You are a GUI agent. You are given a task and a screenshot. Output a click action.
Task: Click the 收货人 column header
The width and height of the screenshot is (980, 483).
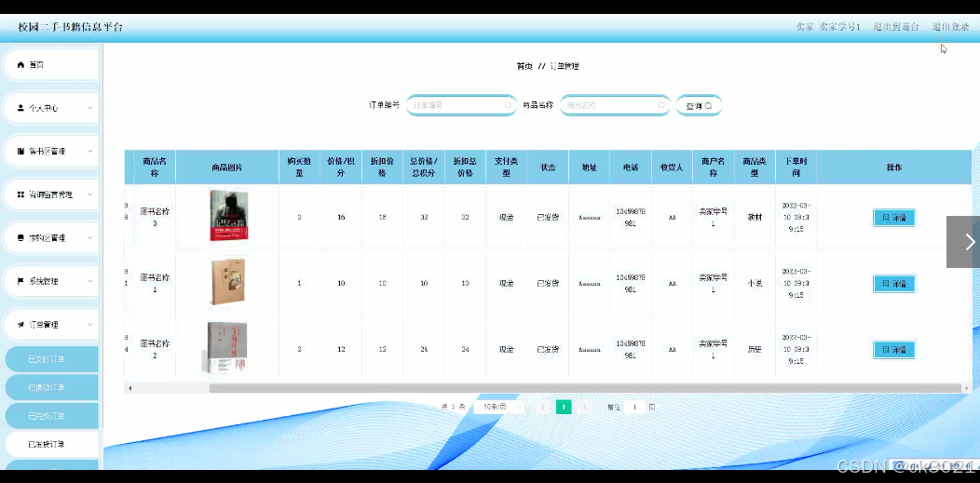pyautogui.click(x=672, y=168)
